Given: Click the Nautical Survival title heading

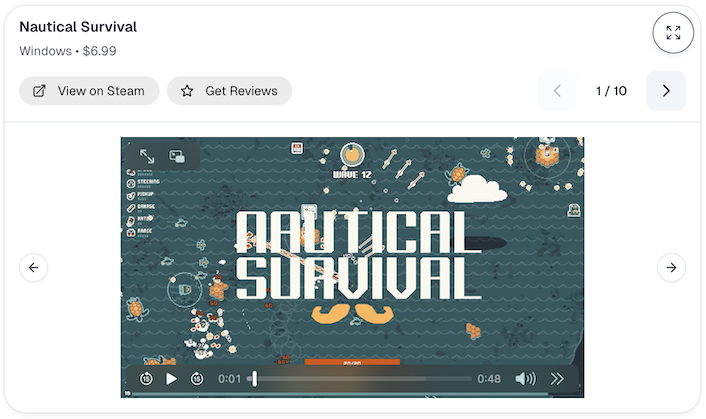Looking at the screenshot, I should coord(78,27).
